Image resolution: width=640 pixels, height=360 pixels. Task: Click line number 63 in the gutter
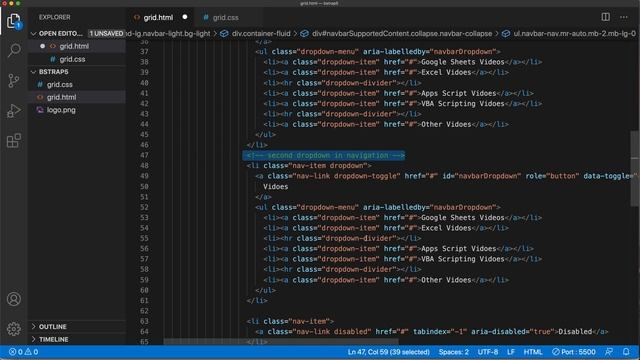pos(144,321)
